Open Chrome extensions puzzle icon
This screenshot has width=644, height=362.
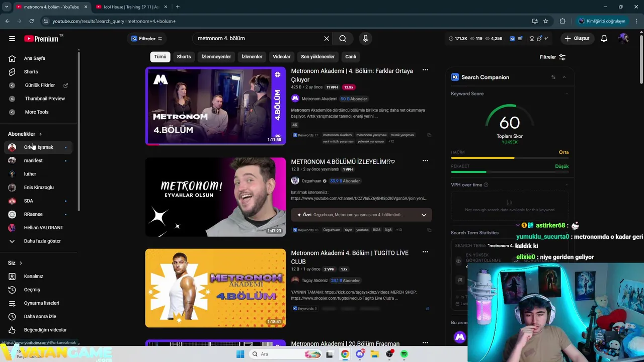point(562,21)
